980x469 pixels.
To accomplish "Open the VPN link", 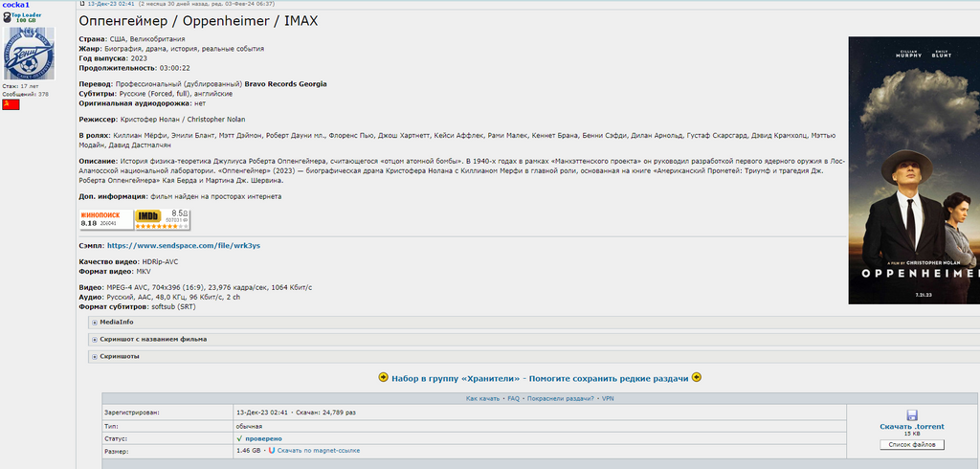I will [x=608, y=398].
